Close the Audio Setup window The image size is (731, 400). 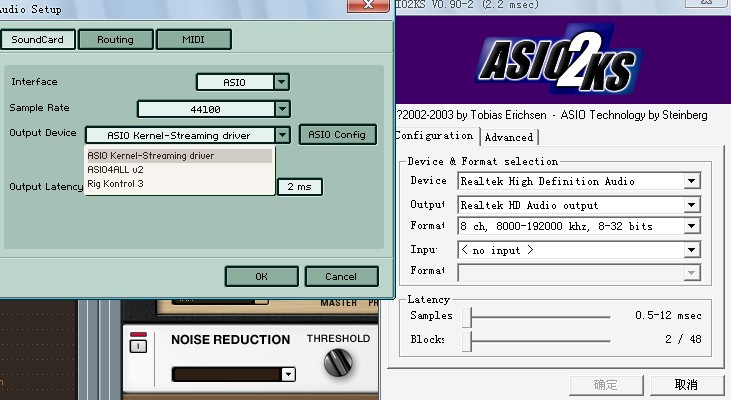point(368,5)
